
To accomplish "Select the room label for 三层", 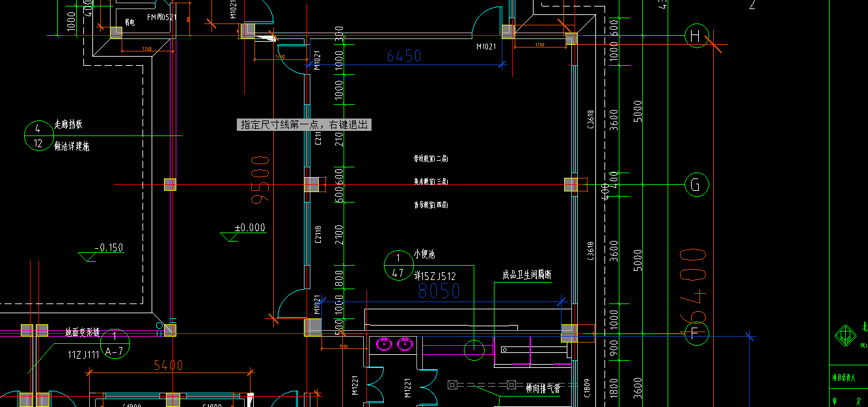I will [x=431, y=182].
